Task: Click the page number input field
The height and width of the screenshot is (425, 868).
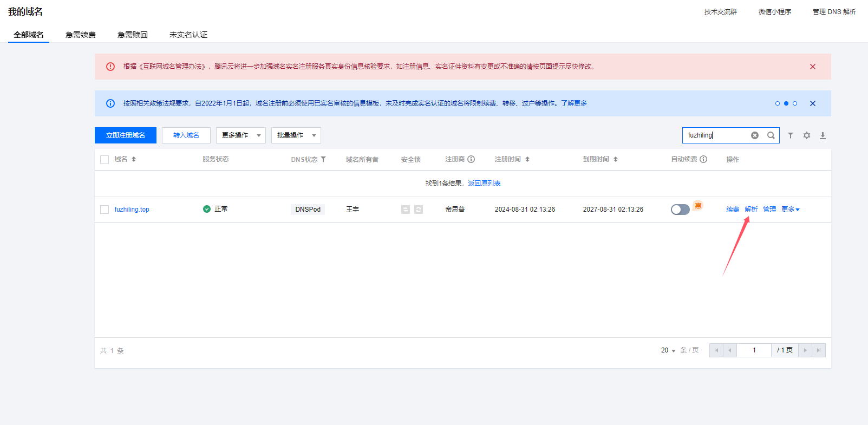Action: 754,350
